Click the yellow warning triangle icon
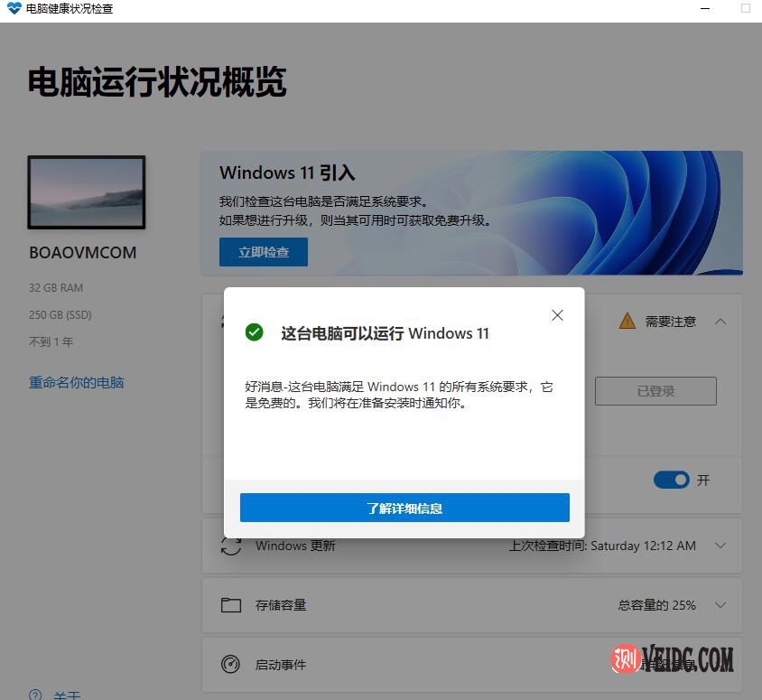Image resolution: width=762 pixels, height=700 pixels. point(627,322)
